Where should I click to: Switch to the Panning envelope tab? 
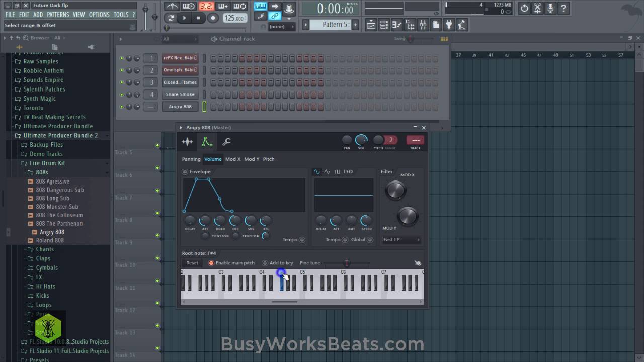point(191,159)
